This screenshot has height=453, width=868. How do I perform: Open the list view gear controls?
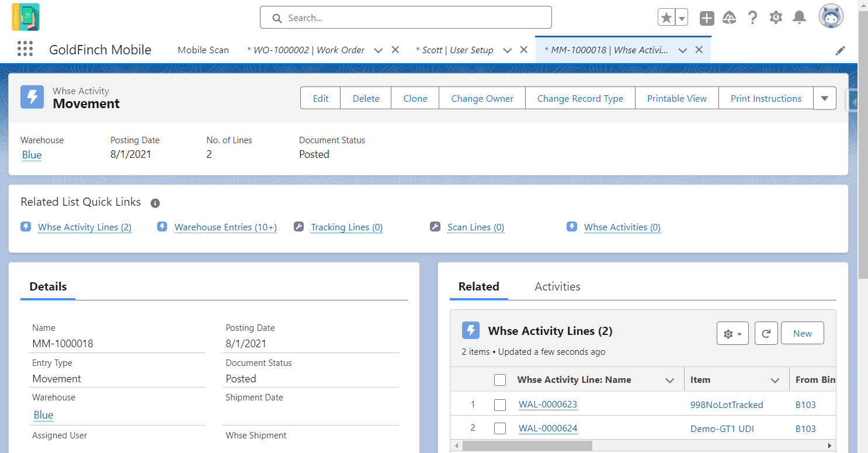[x=732, y=333]
